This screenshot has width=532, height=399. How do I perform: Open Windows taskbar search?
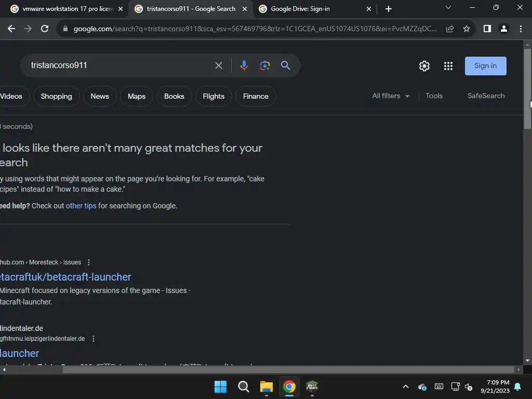point(243,387)
